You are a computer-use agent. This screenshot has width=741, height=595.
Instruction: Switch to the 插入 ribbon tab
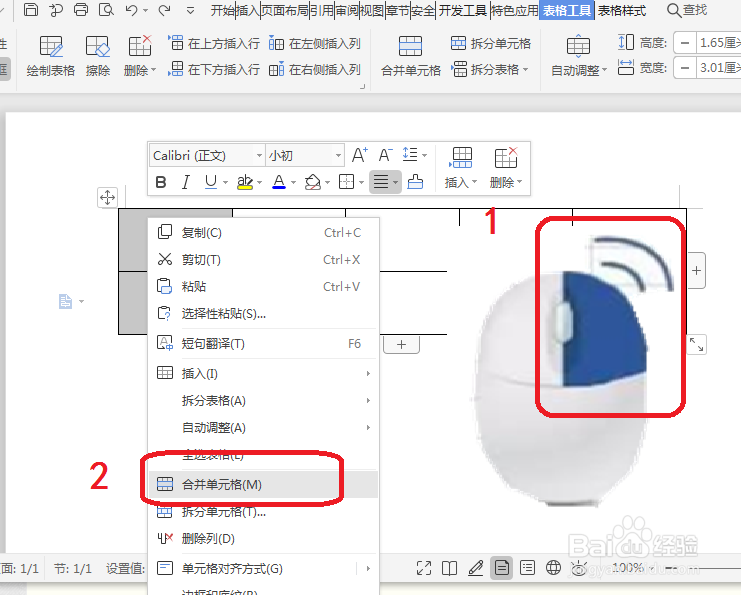248,10
